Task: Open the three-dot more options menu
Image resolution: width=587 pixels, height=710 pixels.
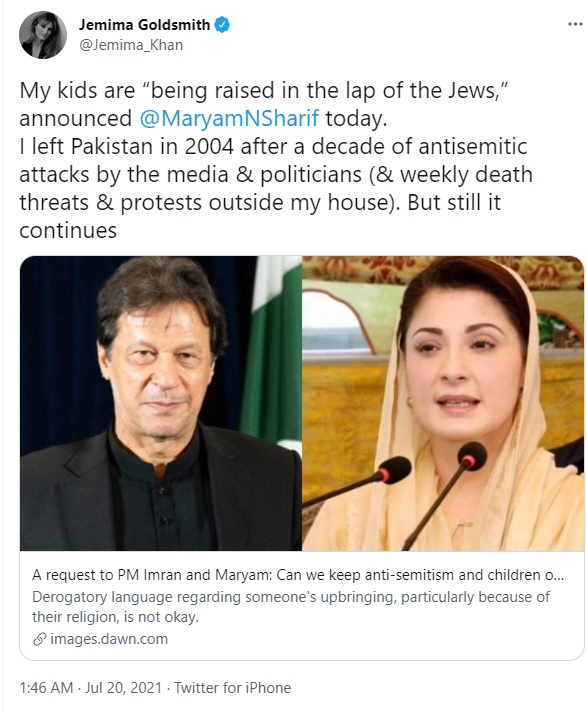Action: point(575,24)
